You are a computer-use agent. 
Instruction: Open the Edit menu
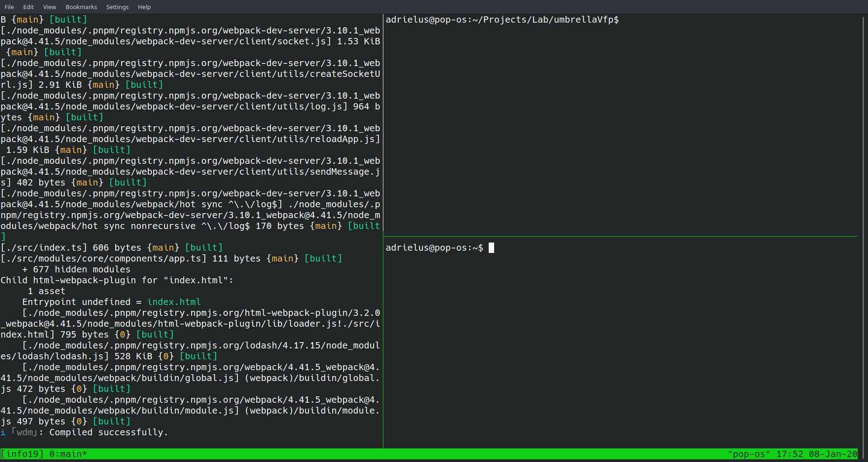(28, 7)
